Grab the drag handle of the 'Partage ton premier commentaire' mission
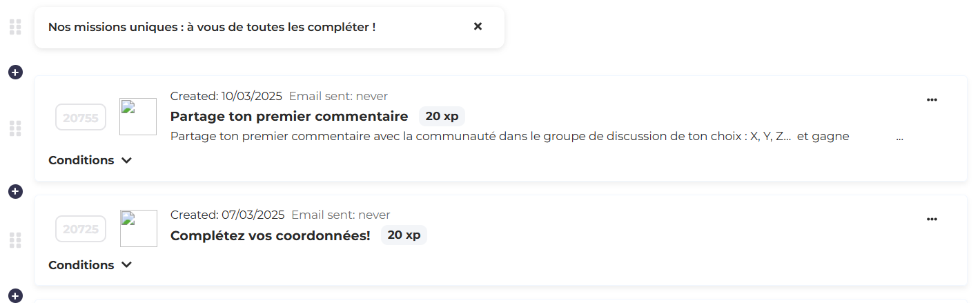Viewport: 980px width, 303px height. point(15,128)
